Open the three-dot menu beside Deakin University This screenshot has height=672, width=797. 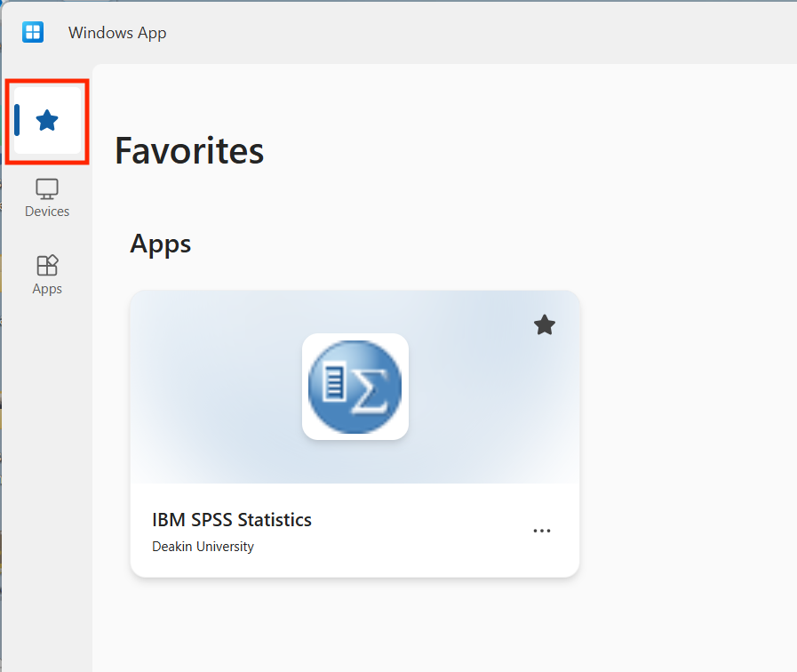(542, 531)
